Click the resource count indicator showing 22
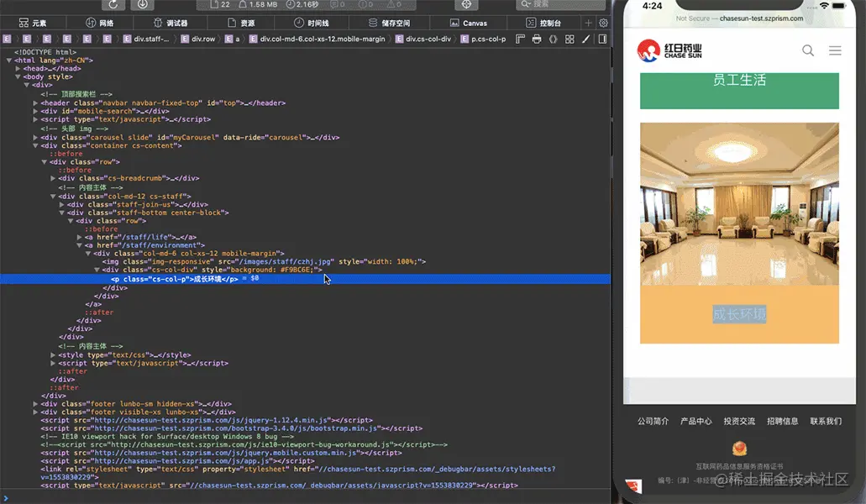 (x=220, y=4)
